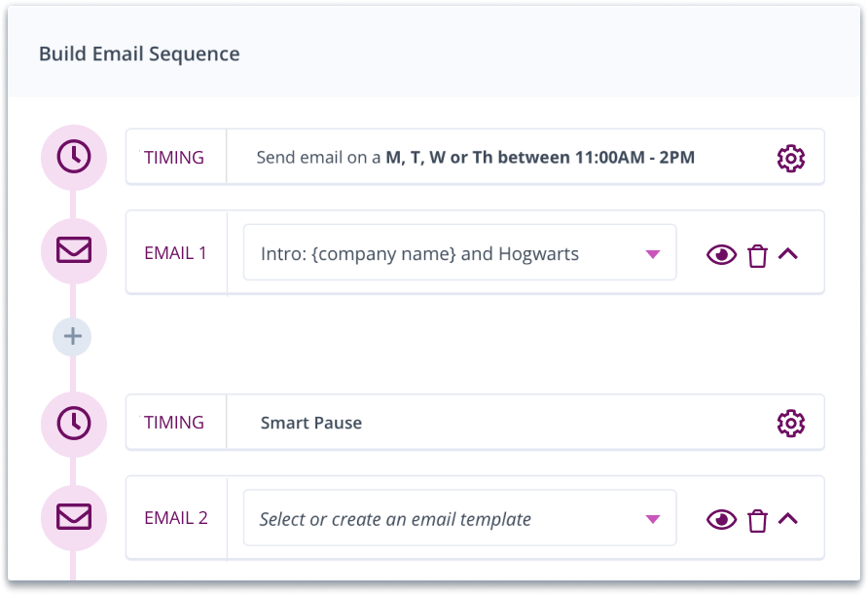
Task: Preview Email 1 with the eye icon
Action: click(x=721, y=255)
